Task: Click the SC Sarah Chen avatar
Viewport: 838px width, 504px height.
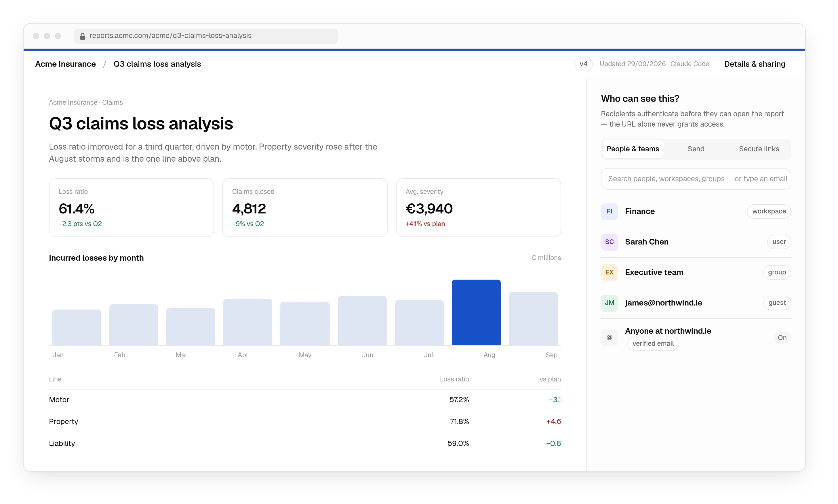Action: click(x=609, y=242)
